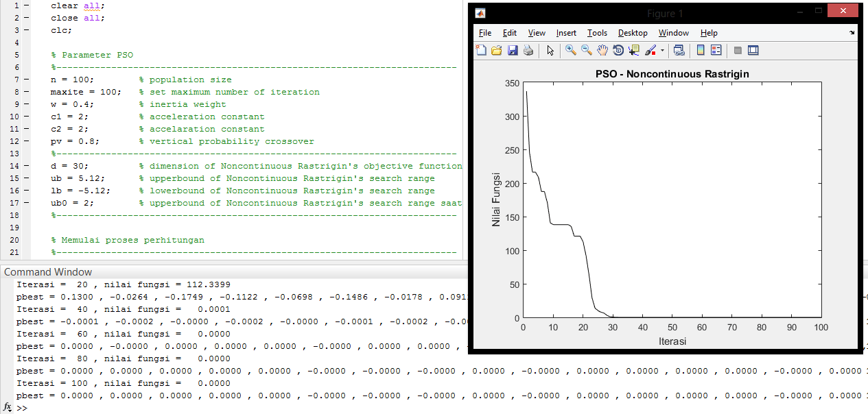This screenshot has height=414, width=868.
Task: Toggle the Data Cursor tool
Action: pos(634,50)
